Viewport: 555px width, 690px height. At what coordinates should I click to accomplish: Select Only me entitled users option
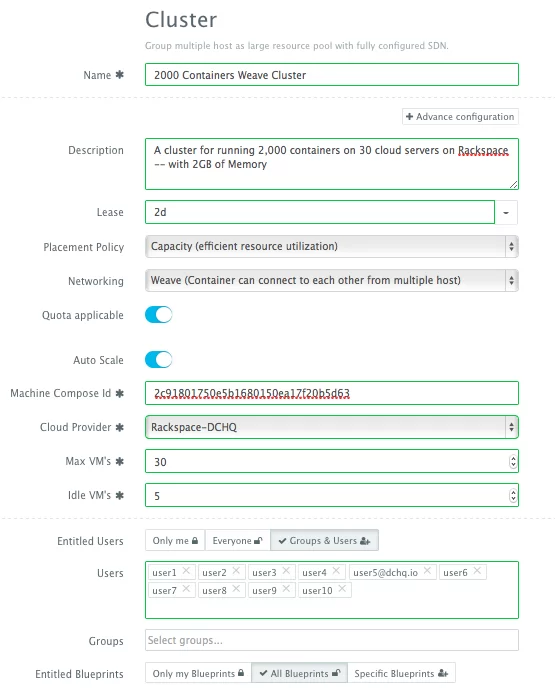coord(175,540)
